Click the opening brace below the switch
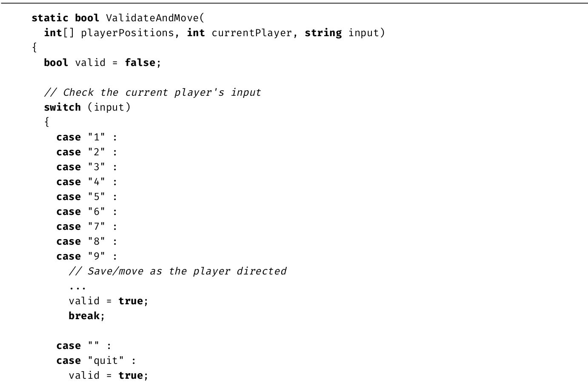The height and width of the screenshot is (383, 588). (x=47, y=122)
